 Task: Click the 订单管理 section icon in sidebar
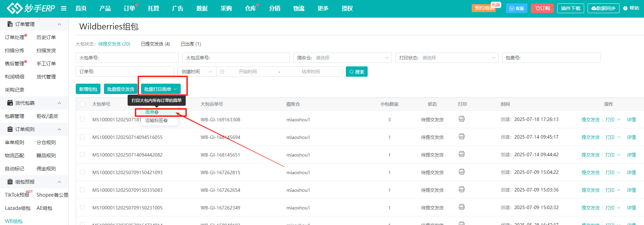[10, 24]
